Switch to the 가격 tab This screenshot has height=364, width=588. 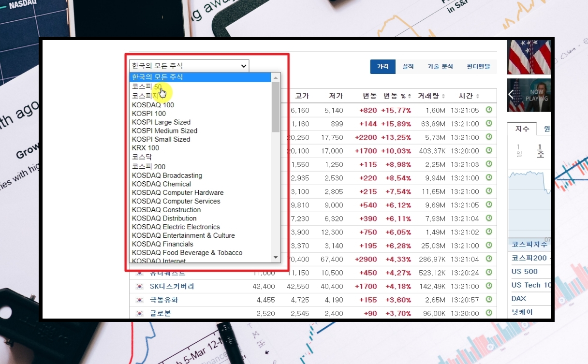click(383, 67)
